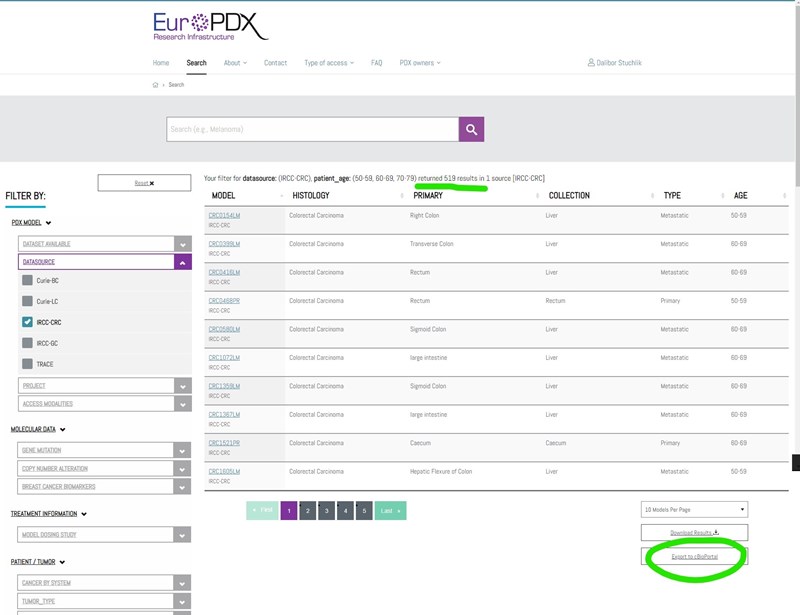The image size is (800, 615).
Task: Collapse the Datasource filter chevron
Action: click(x=182, y=262)
